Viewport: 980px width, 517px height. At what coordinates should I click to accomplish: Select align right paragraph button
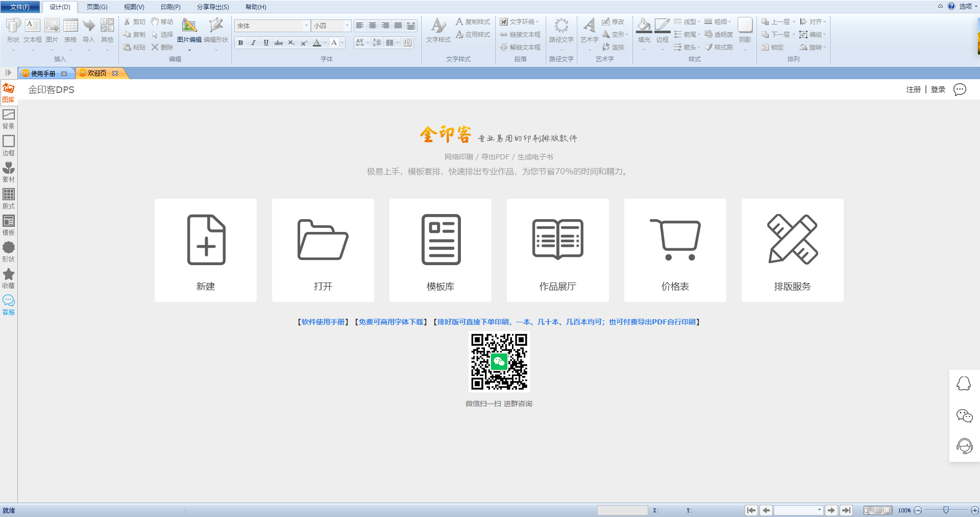click(x=385, y=26)
